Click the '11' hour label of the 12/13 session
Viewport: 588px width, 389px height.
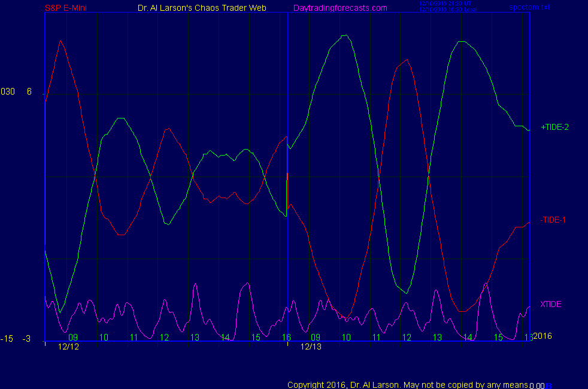[x=377, y=338]
